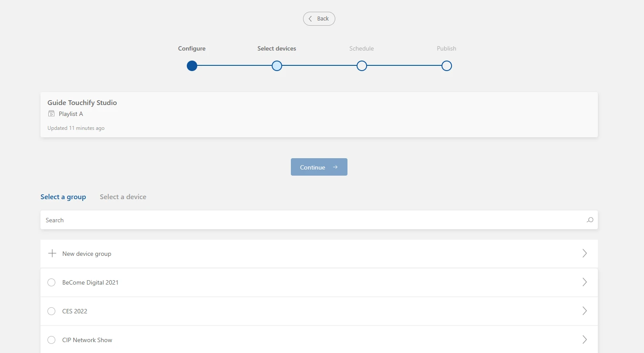The width and height of the screenshot is (644, 353).
Task: Click the Back button
Action: tap(319, 19)
